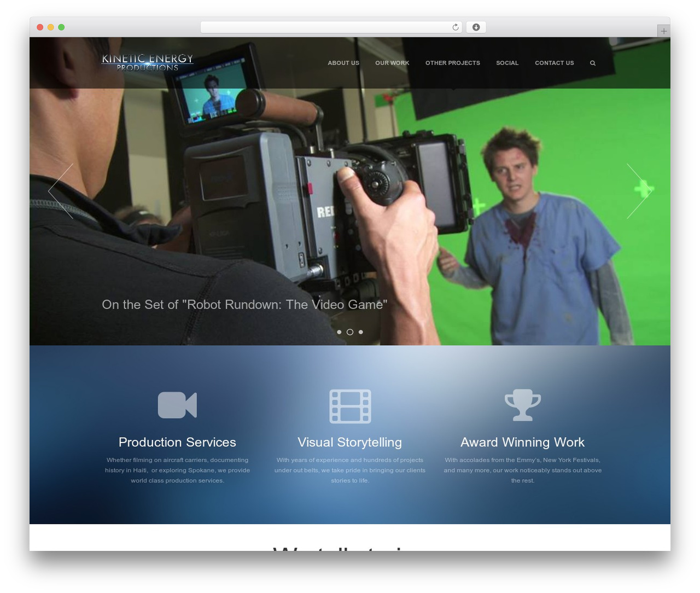
Task: Click the Kinetic Energy Productions logo
Action: tap(148, 62)
